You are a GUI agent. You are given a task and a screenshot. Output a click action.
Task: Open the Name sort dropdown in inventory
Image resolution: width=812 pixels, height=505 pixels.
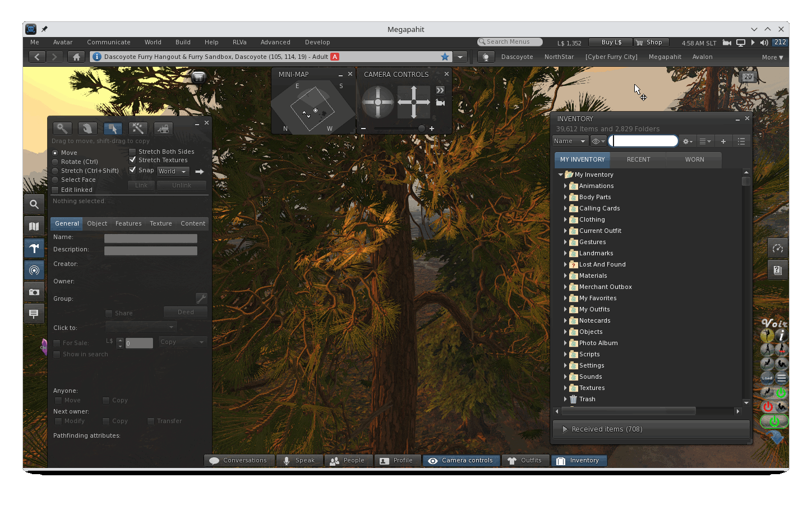pos(570,141)
